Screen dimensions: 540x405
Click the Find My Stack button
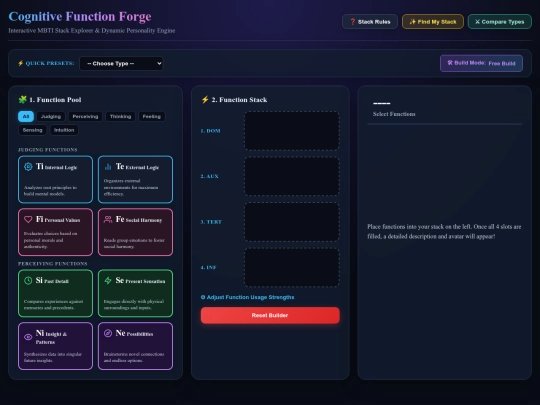[x=433, y=22]
